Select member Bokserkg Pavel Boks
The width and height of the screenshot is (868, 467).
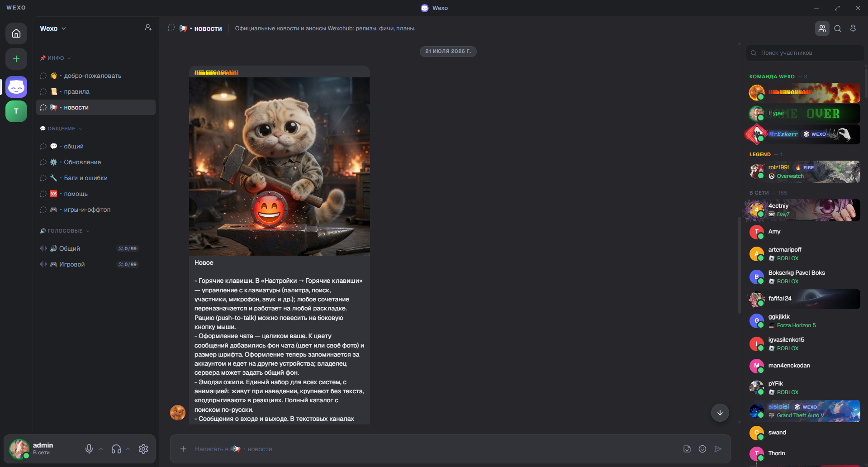(803, 277)
